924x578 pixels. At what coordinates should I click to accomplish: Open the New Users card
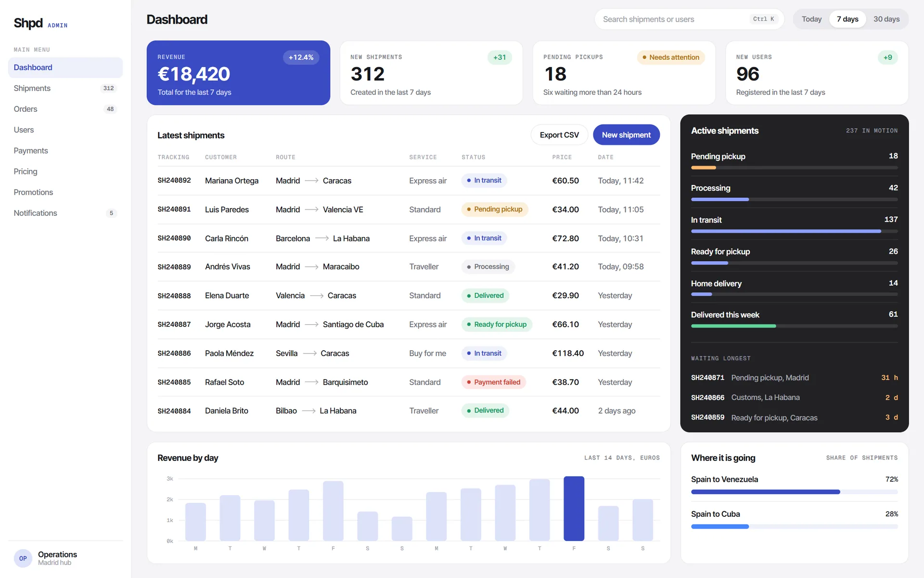click(817, 73)
